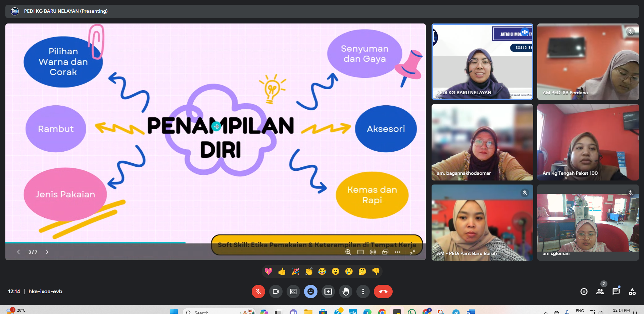Send the sparkling heart reaction
The width and height of the screenshot is (644, 314).
click(268, 271)
